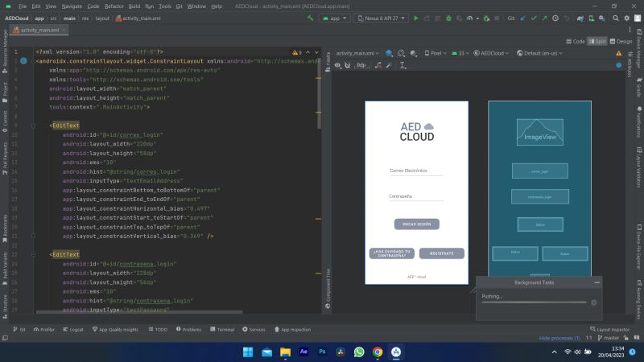Open After Effects from the taskbar
The image size is (644, 362).
(303, 352)
